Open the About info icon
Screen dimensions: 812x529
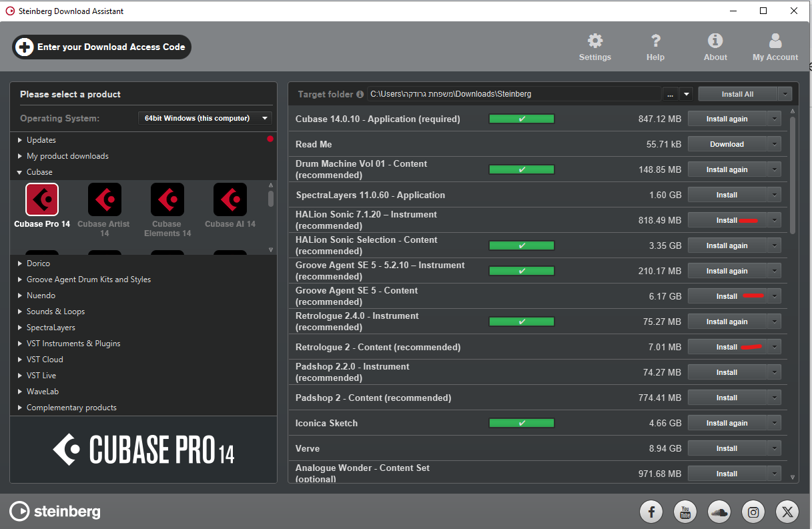point(715,41)
